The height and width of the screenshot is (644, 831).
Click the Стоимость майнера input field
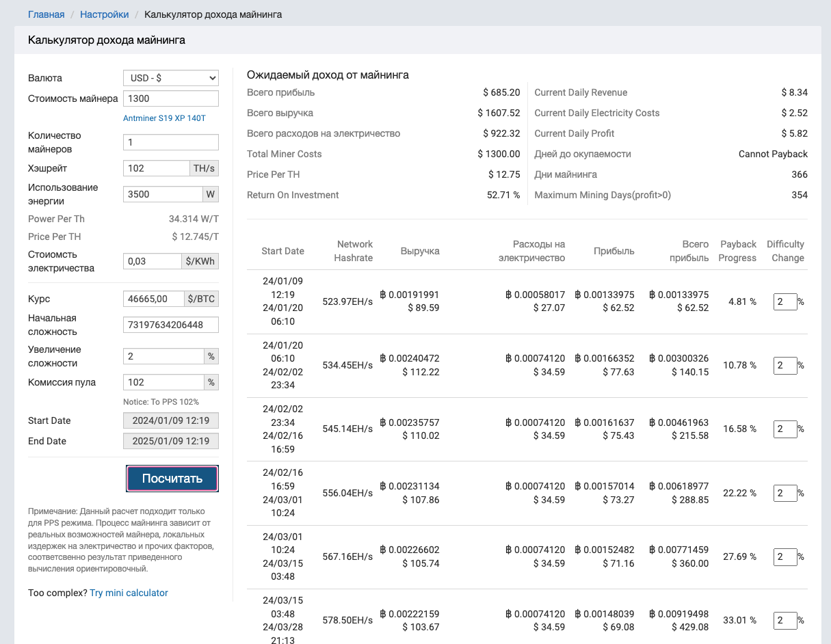tap(170, 98)
